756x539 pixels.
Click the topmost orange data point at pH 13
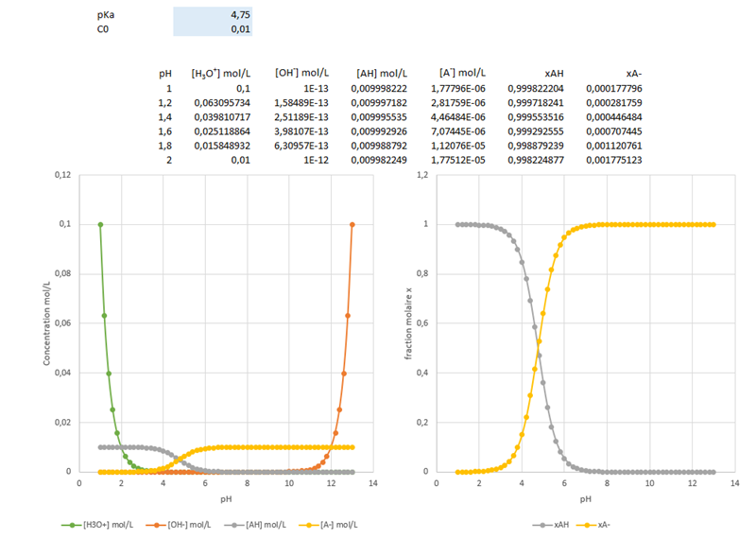point(352,224)
